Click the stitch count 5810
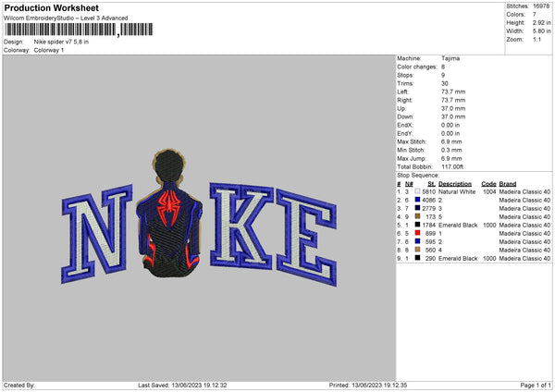This screenshot has height=392, width=555. 428,191
